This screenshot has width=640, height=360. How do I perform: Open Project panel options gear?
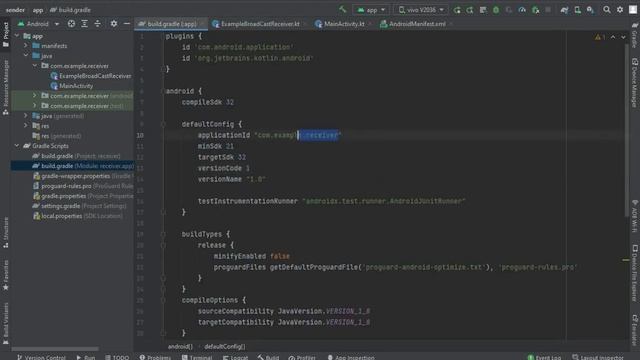[x=114, y=24]
